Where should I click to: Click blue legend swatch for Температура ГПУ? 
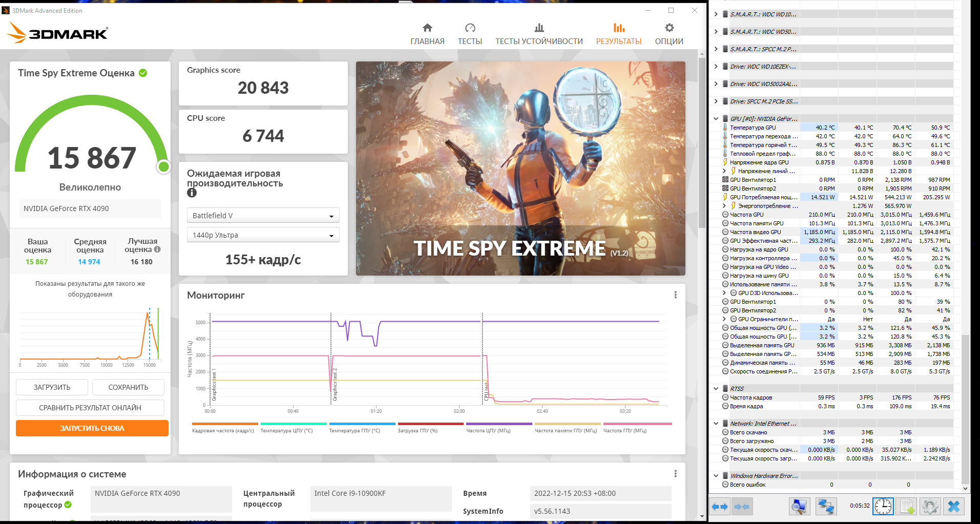[x=362, y=424]
